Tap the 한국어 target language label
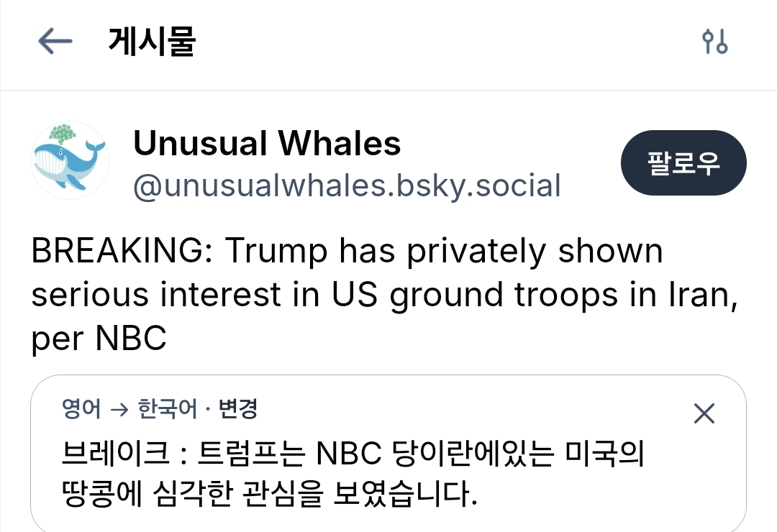The width and height of the screenshot is (777, 532). [x=166, y=410]
